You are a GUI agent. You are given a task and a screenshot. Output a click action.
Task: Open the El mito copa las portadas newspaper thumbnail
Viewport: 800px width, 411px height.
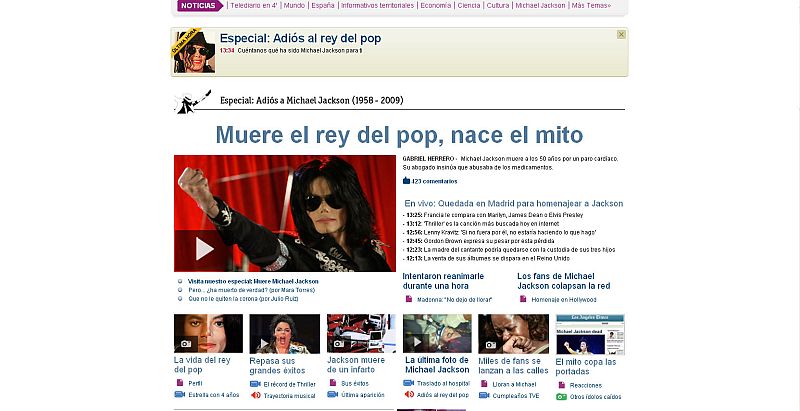(x=590, y=335)
